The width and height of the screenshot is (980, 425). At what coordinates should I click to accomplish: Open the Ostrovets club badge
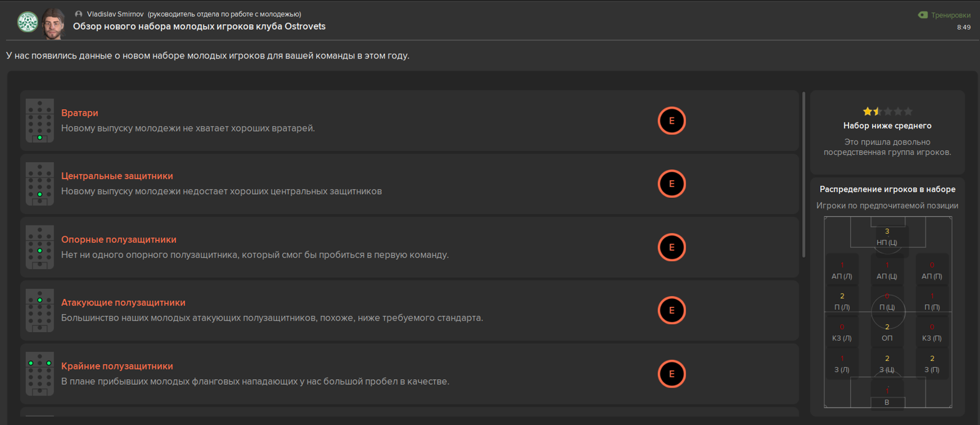click(x=27, y=22)
